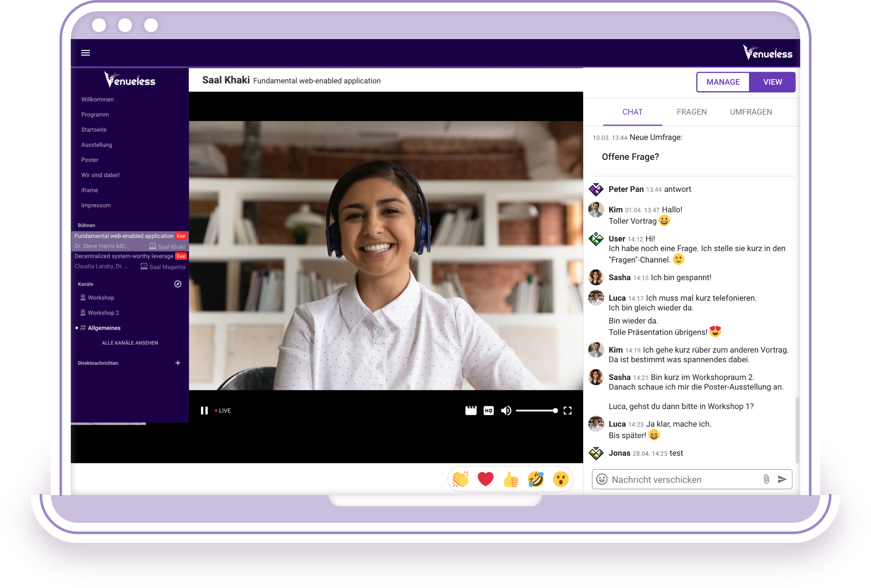Click the Direktnachrichten header
The width and height of the screenshot is (871, 588).
[98, 363]
